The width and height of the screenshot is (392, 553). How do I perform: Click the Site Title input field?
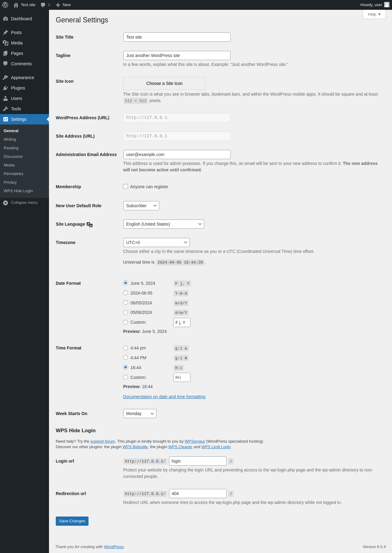177,37
